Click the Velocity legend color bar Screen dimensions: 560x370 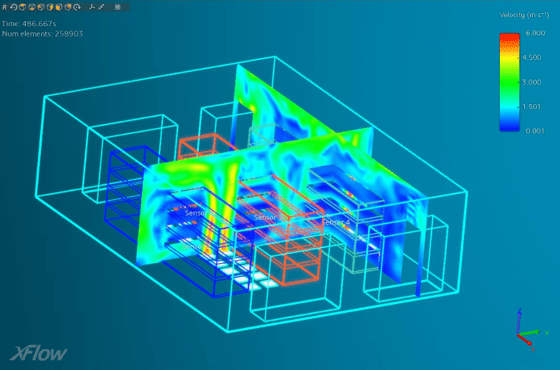tap(509, 82)
